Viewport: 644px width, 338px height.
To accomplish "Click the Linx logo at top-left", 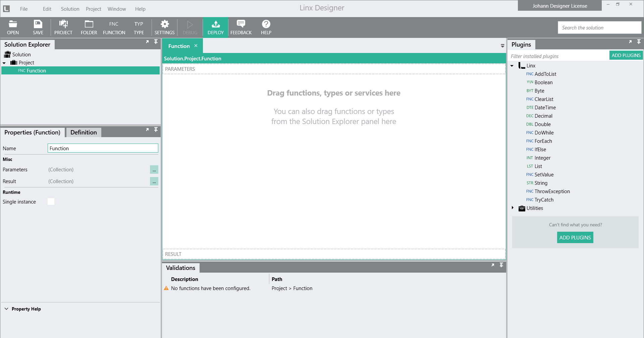I will [6, 9].
